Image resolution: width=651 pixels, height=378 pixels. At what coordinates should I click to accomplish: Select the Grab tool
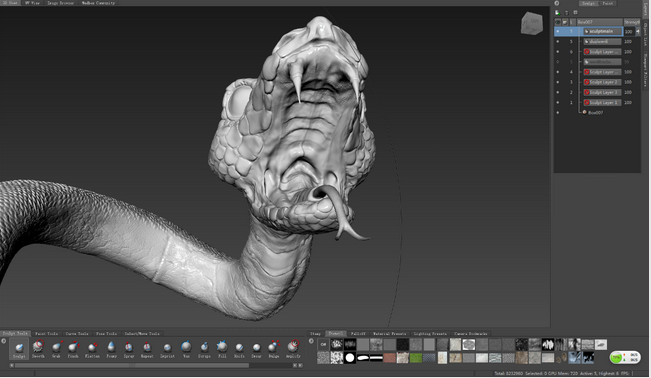pyautogui.click(x=56, y=349)
